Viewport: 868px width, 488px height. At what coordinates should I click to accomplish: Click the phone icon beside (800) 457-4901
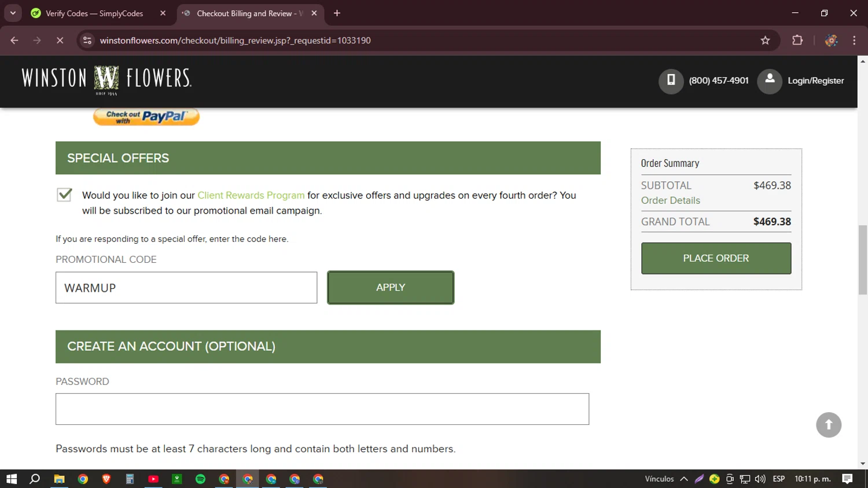671,81
